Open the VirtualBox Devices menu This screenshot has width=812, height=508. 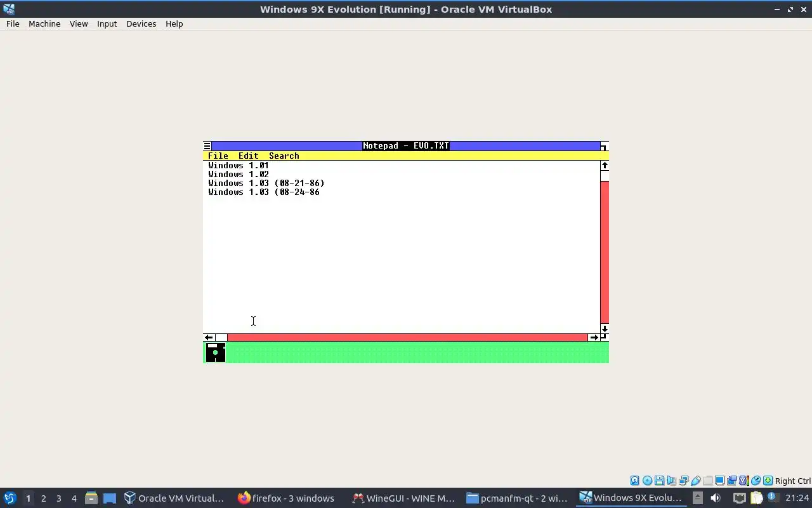pyautogui.click(x=141, y=23)
